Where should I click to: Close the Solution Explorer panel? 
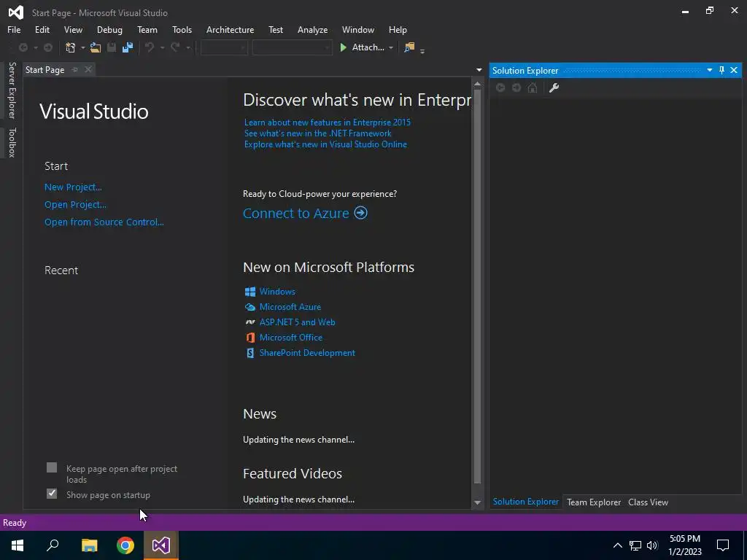(x=734, y=70)
